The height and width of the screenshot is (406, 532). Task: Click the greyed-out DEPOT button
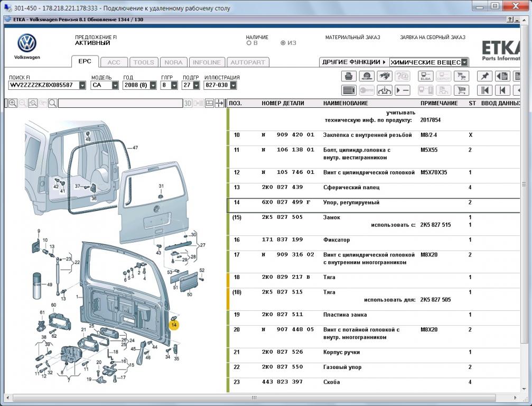pos(443,76)
